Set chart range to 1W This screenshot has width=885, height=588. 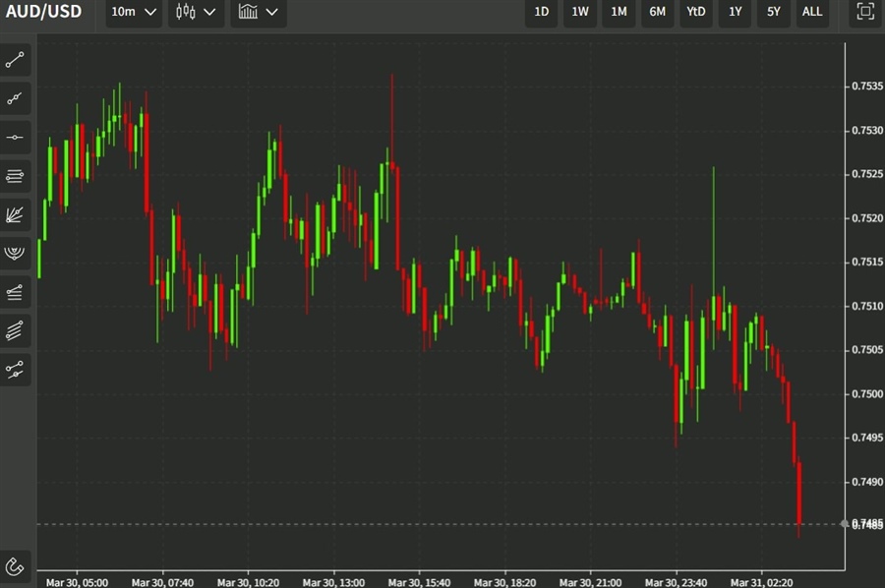(x=580, y=12)
